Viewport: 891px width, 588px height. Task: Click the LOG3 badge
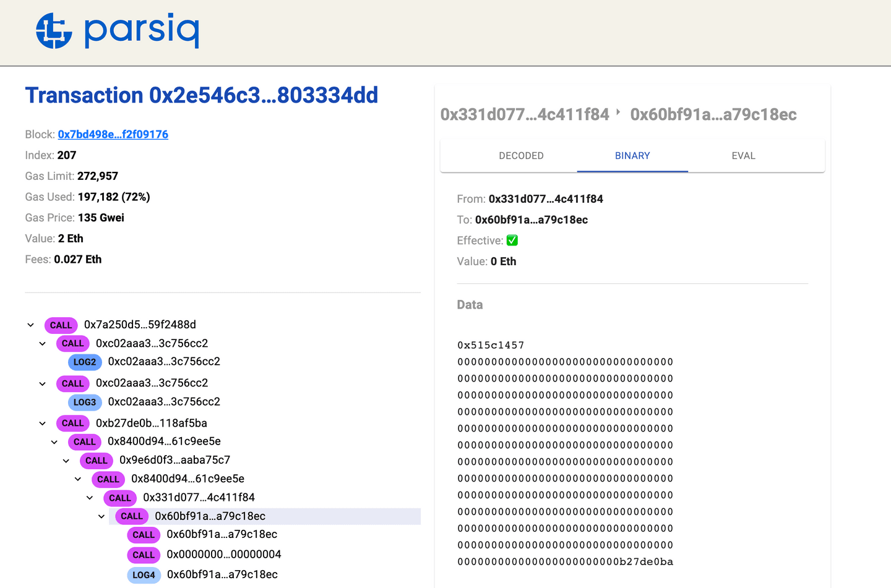click(x=85, y=402)
